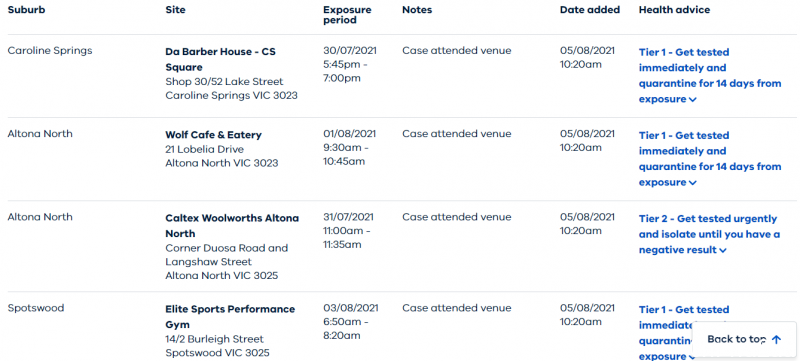Screen dimensions: 800x361
Task: Open Tier 1 advice for Da Barber House
Action: [710, 75]
